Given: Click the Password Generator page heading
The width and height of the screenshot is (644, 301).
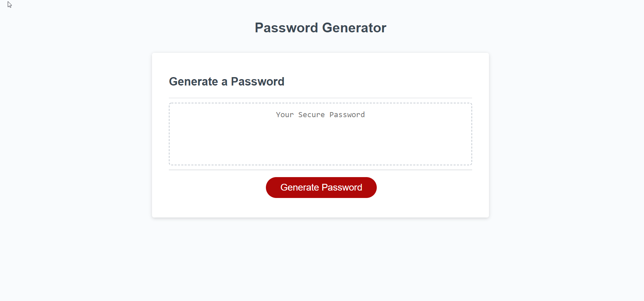Looking at the screenshot, I should (x=320, y=28).
